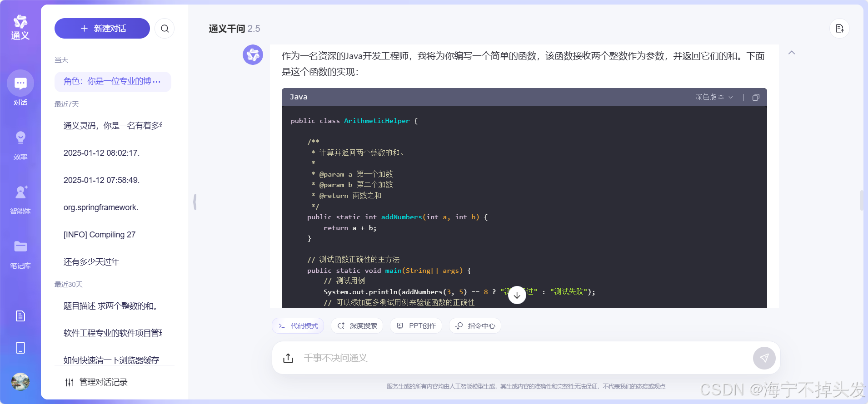Click the ArithmeticHelper class name in code

(377, 121)
